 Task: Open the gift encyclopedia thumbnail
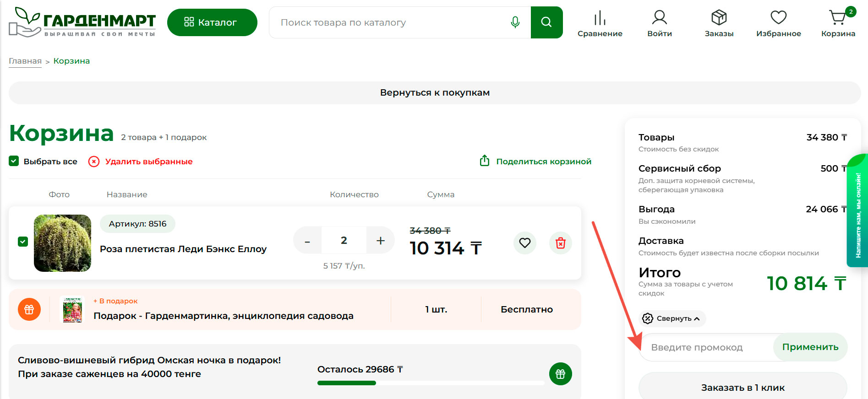[72, 309]
